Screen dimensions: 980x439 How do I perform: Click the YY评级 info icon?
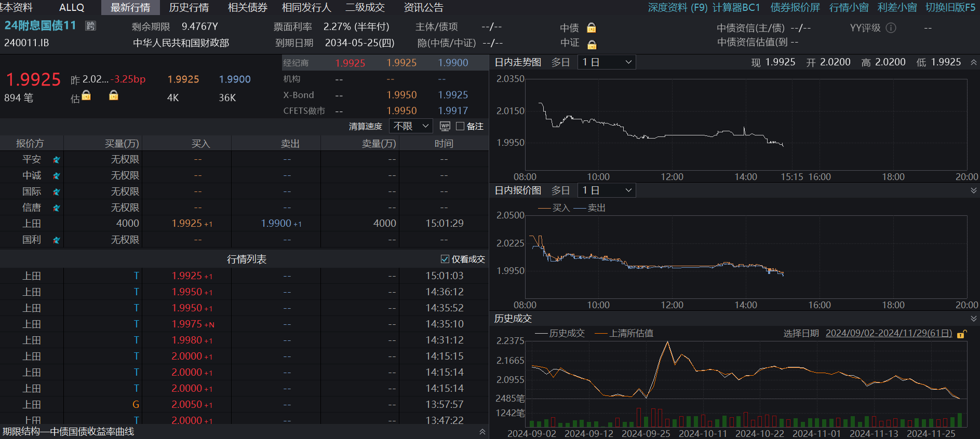pyautogui.click(x=891, y=28)
